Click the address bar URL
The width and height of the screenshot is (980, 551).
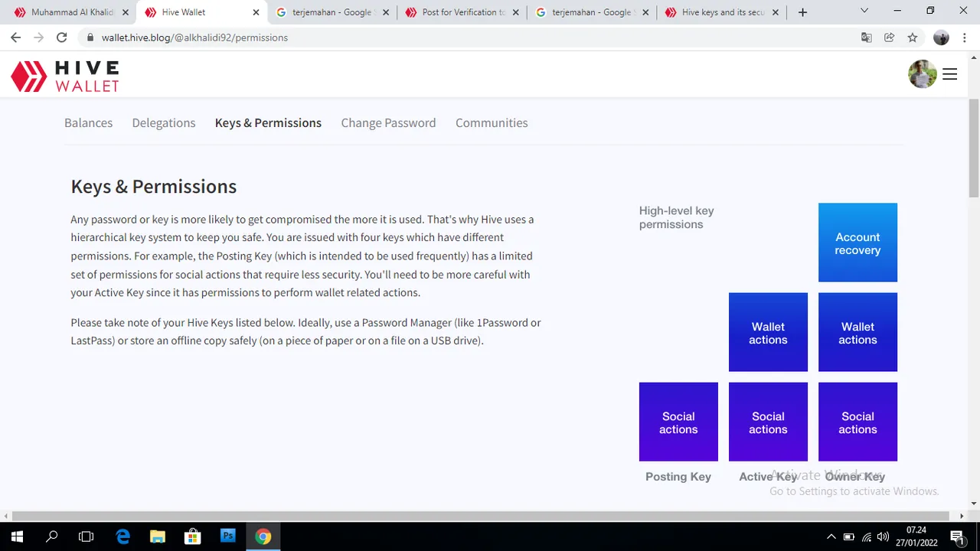pyautogui.click(x=194, y=37)
